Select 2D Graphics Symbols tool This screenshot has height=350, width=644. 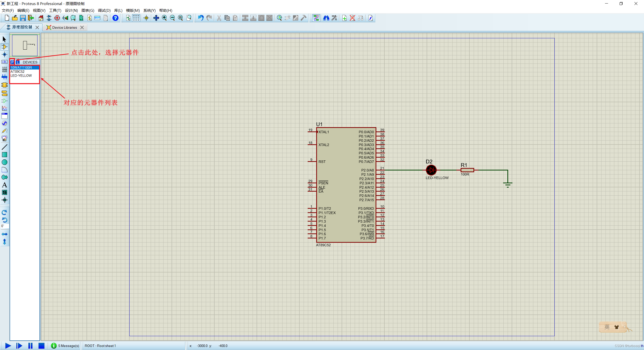4,192
